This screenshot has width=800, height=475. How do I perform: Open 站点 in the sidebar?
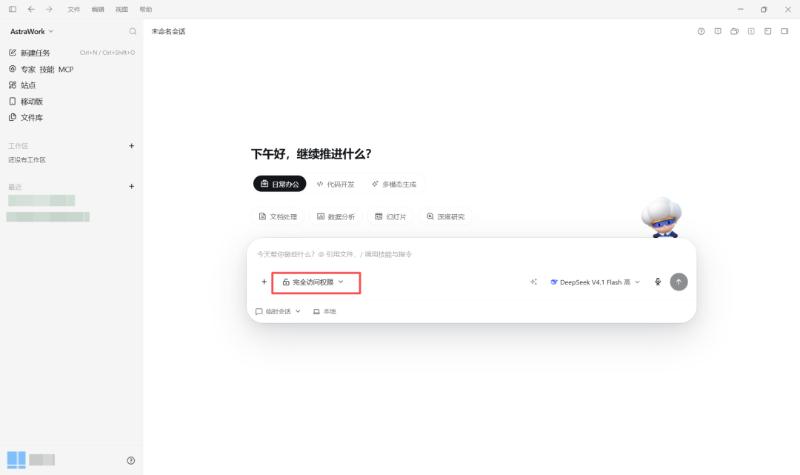[28, 85]
